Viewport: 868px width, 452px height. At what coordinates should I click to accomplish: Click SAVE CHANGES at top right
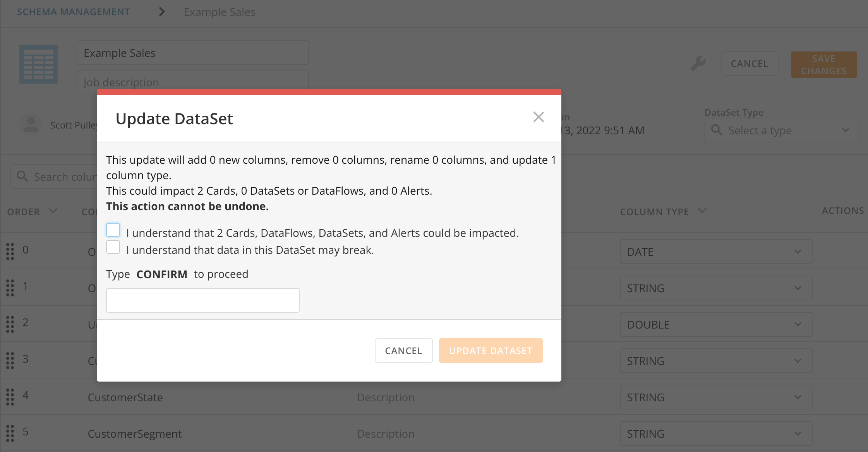coord(823,64)
